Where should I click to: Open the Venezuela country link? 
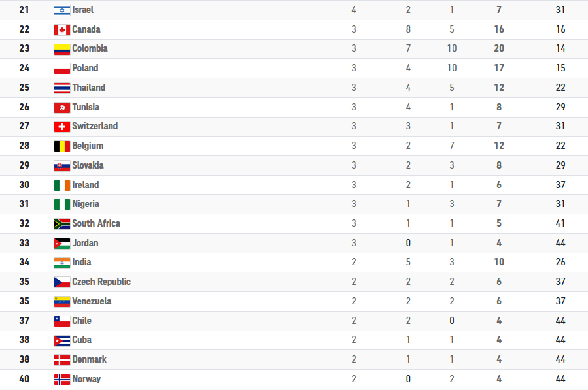point(92,301)
